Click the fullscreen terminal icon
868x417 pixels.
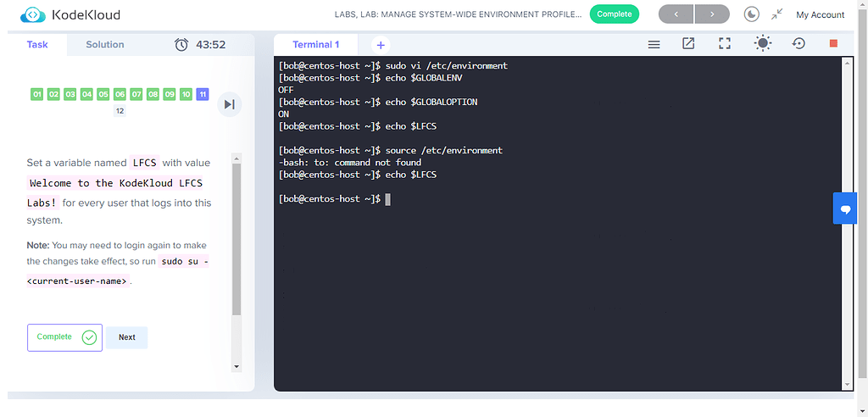(725, 44)
